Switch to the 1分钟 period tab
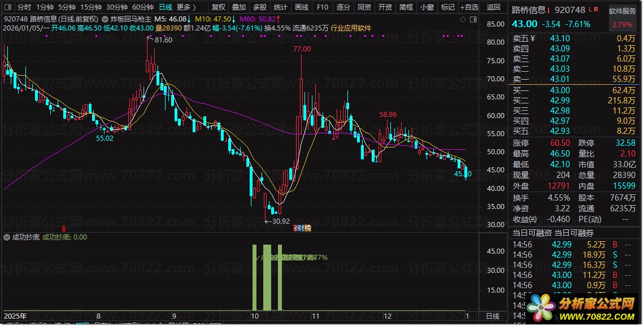The height and width of the screenshot is (326, 644). [45, 7]
